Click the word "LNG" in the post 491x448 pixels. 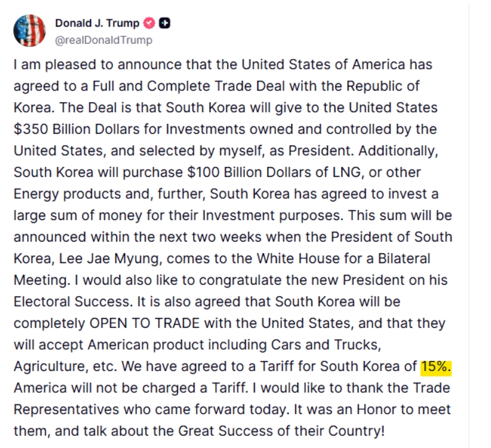click(x=348, y=173)
